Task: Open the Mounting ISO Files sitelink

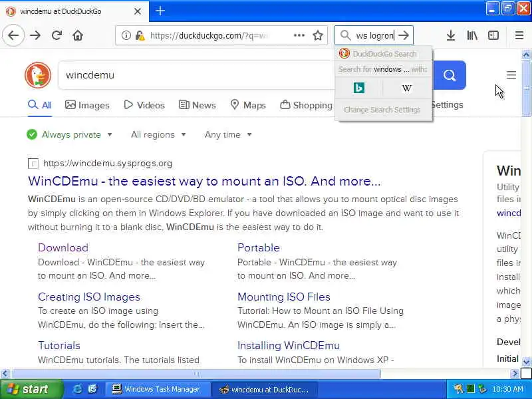Action: (284, 297)
